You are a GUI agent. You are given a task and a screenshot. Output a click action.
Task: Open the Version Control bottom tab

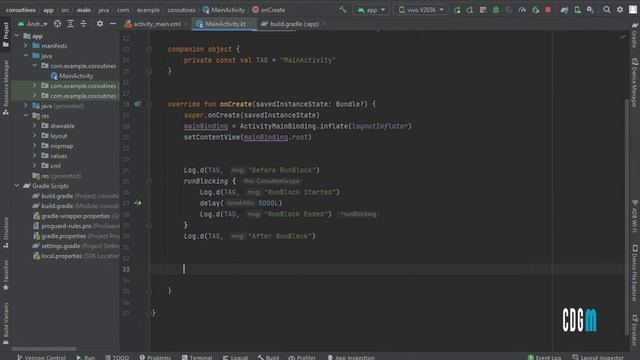pyautogui.click(x=41, y=357)
